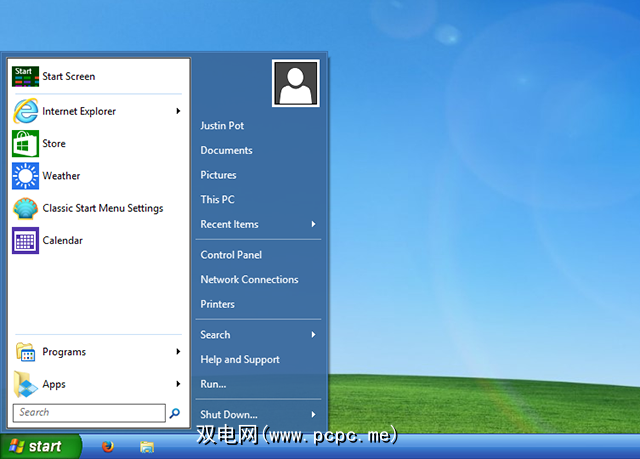Open the Store app icon
The image size is (640, 459).
coord(25,144)
